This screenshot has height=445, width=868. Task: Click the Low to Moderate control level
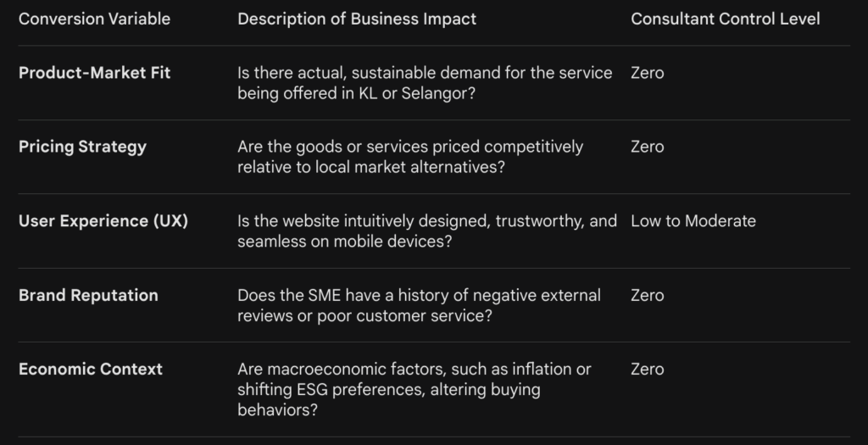pos(693,221)
